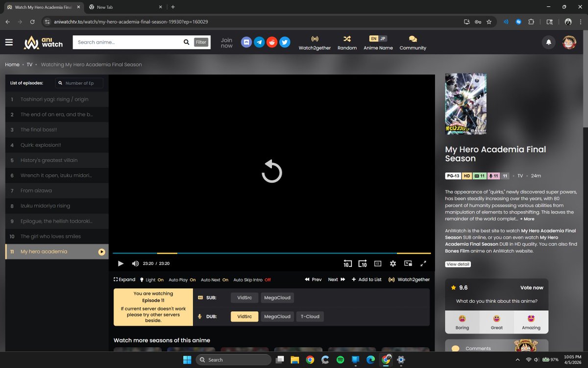588x368 pixels.
Task: Toggle closed captions in player
Action: pos(378,263)
